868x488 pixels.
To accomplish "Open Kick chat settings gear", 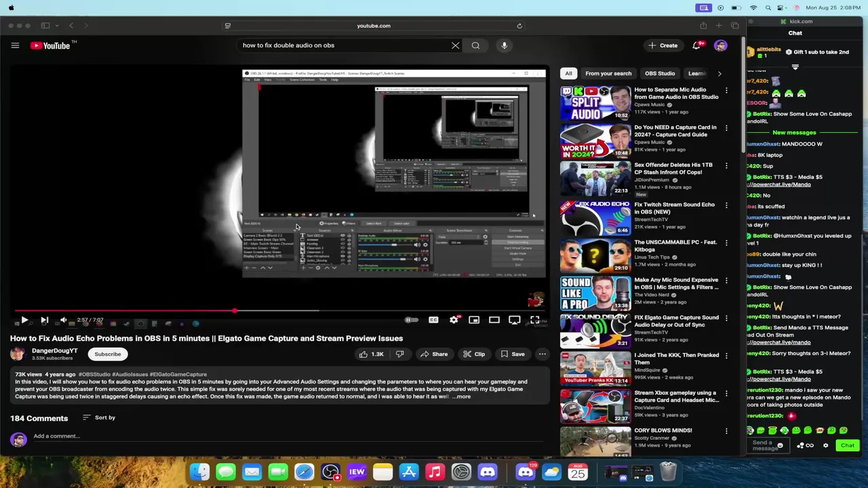I will coord(825,445).
